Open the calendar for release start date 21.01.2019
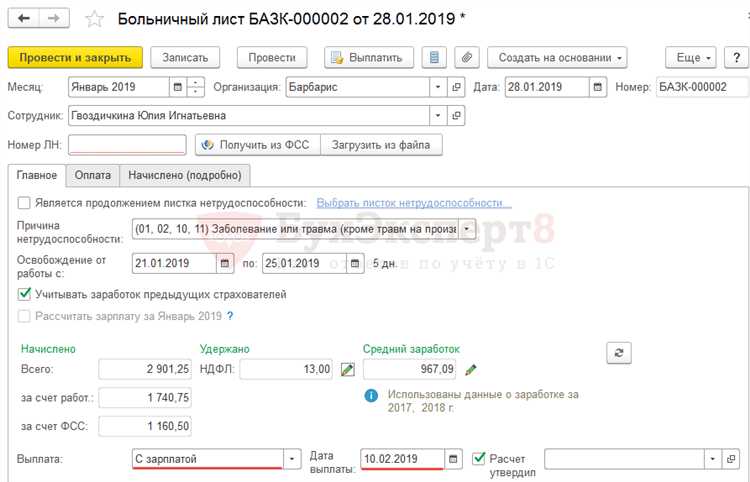This screenshot has height=482, width=750. click(225, 263)
